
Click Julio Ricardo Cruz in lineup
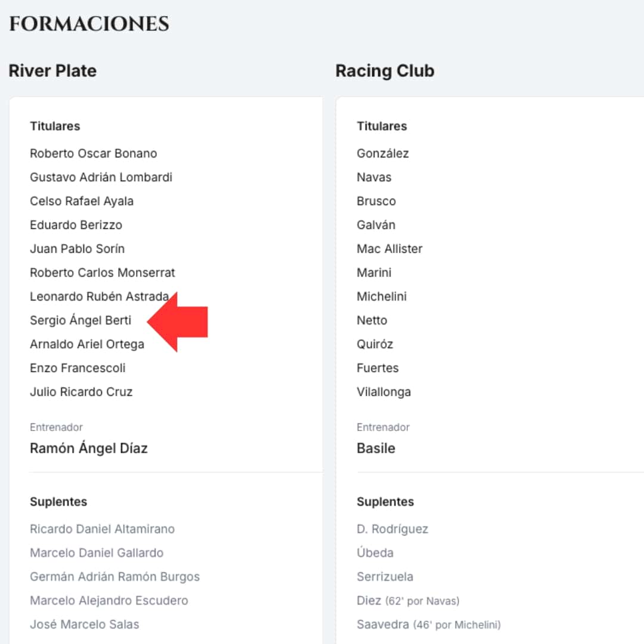pyautogui.click(x=81, y=392)
